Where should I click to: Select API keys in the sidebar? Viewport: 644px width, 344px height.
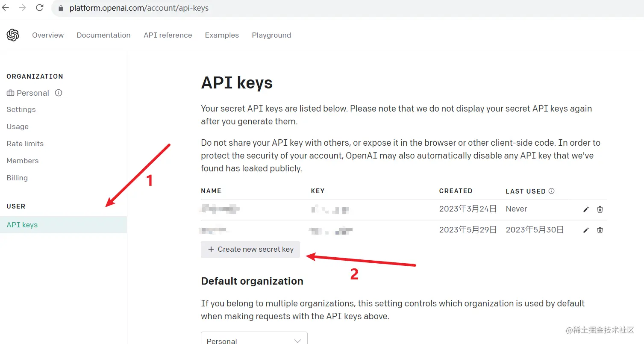click(x=63, y=225)
